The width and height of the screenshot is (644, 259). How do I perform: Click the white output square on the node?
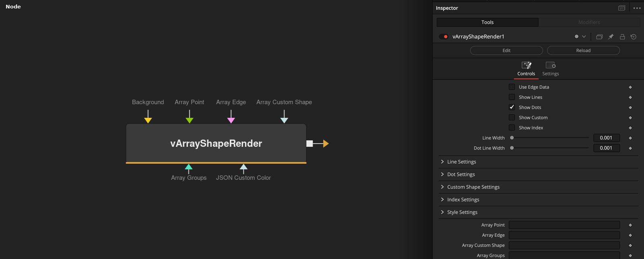[x=310, y=144]
